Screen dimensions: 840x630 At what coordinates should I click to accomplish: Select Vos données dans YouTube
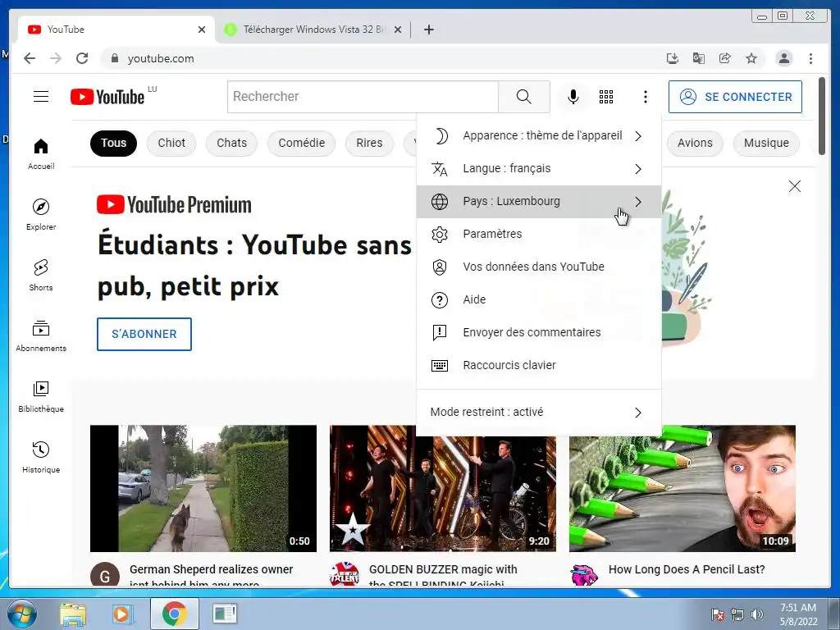pos(539,267)
